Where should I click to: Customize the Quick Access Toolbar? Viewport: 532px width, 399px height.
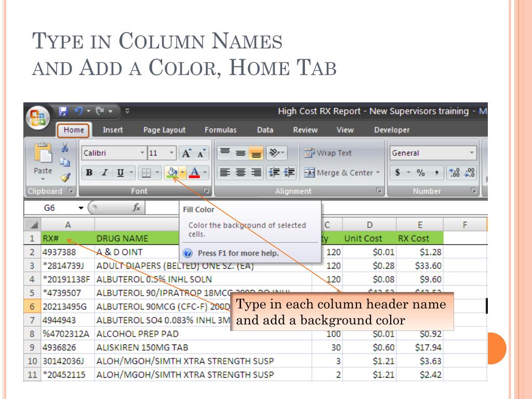pyautogui.click(x=127, y=111)
